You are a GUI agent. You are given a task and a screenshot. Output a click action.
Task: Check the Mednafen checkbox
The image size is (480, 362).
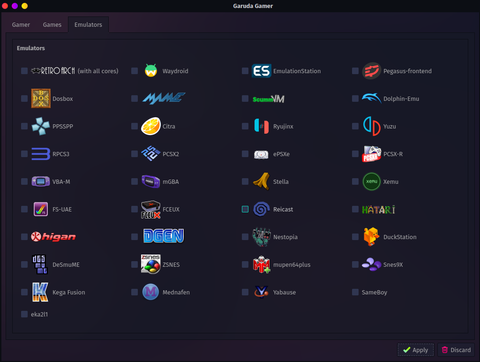pos(134,292)
